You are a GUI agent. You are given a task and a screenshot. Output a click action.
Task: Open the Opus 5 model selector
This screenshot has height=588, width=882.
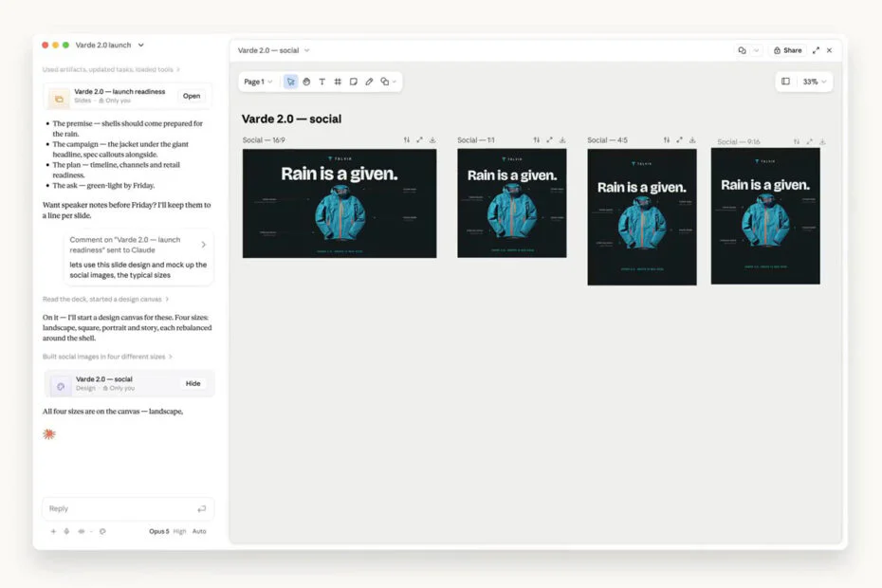coord(158,531)
